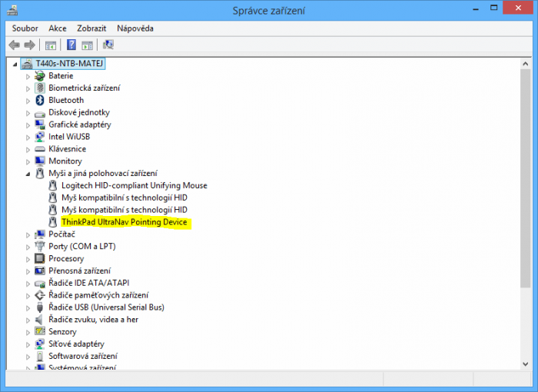This screenshot has height=392, width=538.
Task: Select ThinkPad UltraNav Pointing Device entry
Action: pos(124,222)
